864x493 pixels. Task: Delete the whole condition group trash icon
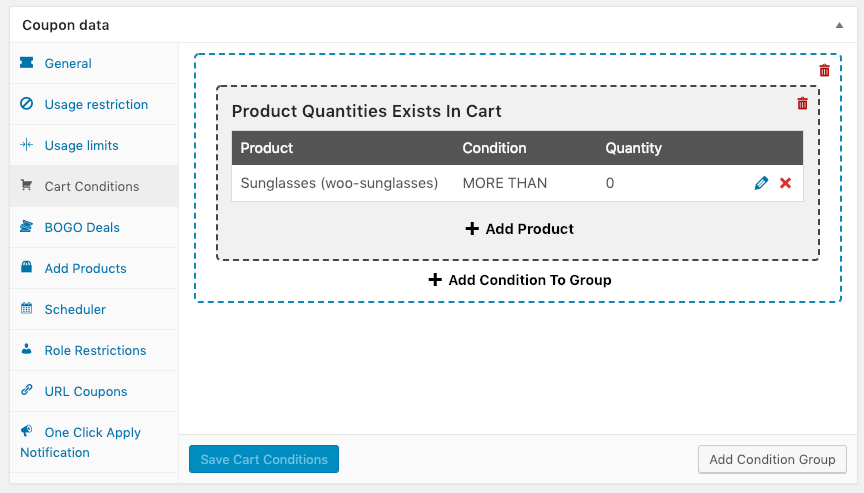pos(824,70)
